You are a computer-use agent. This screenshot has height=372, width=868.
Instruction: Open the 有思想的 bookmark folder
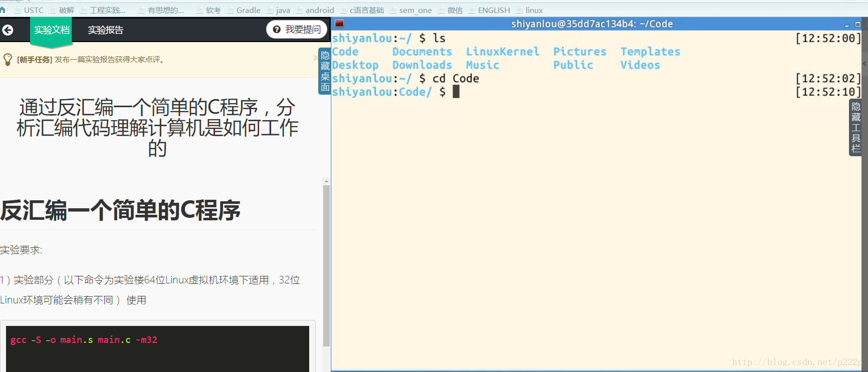tap(161, 10)
